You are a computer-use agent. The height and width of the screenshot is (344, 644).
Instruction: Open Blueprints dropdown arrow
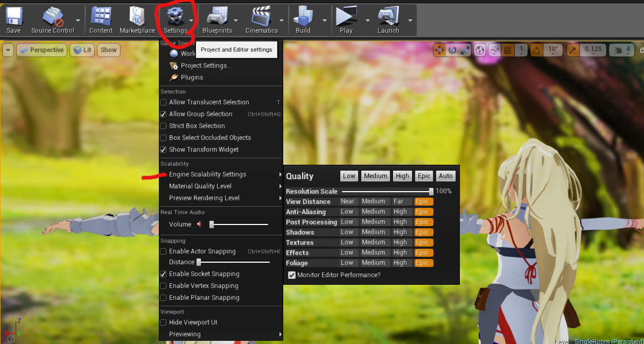click(x=236, y=20)
